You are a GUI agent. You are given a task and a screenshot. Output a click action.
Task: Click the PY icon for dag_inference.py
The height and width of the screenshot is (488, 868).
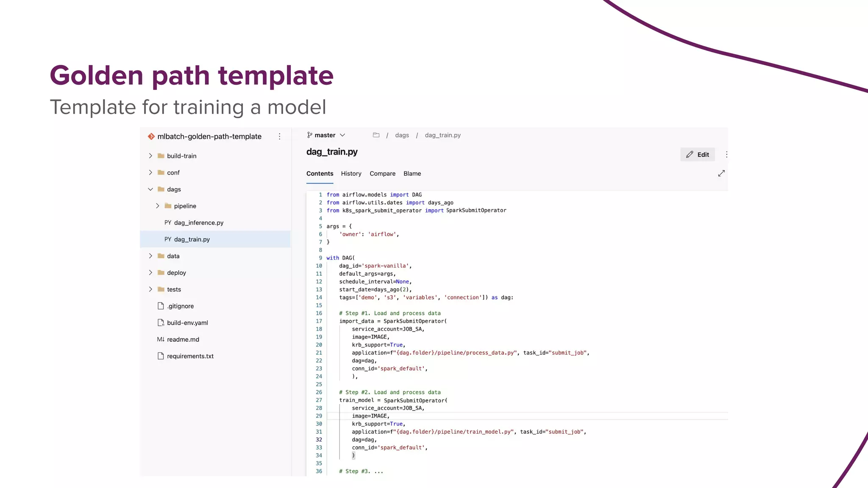168,222
